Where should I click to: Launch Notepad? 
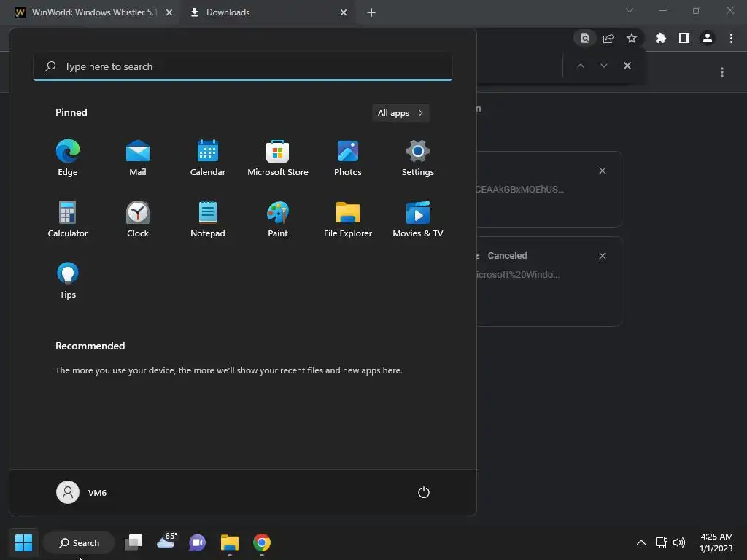coord(208,219)
